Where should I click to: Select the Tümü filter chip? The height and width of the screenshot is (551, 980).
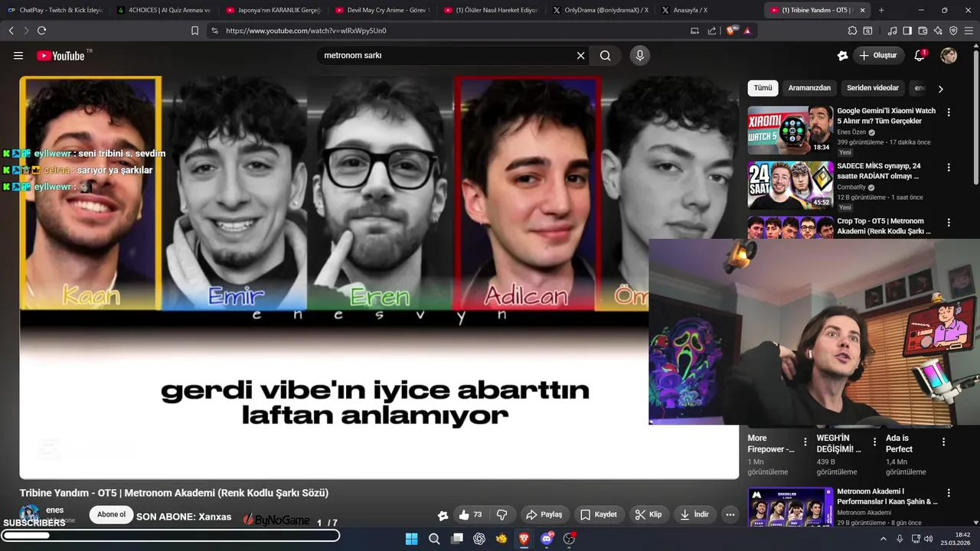pos(763,88)
